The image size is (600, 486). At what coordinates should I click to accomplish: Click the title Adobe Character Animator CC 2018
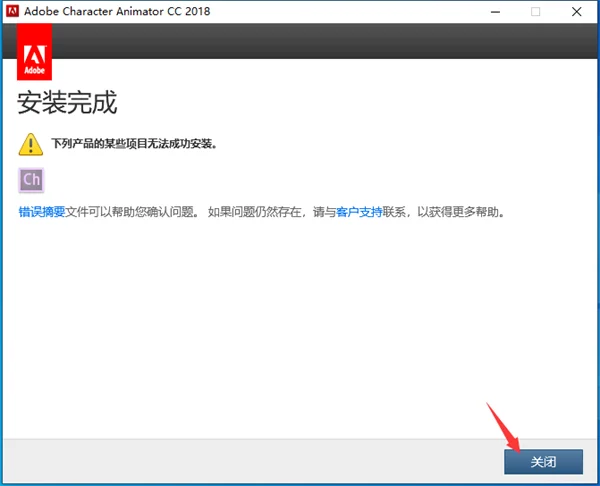117,11
